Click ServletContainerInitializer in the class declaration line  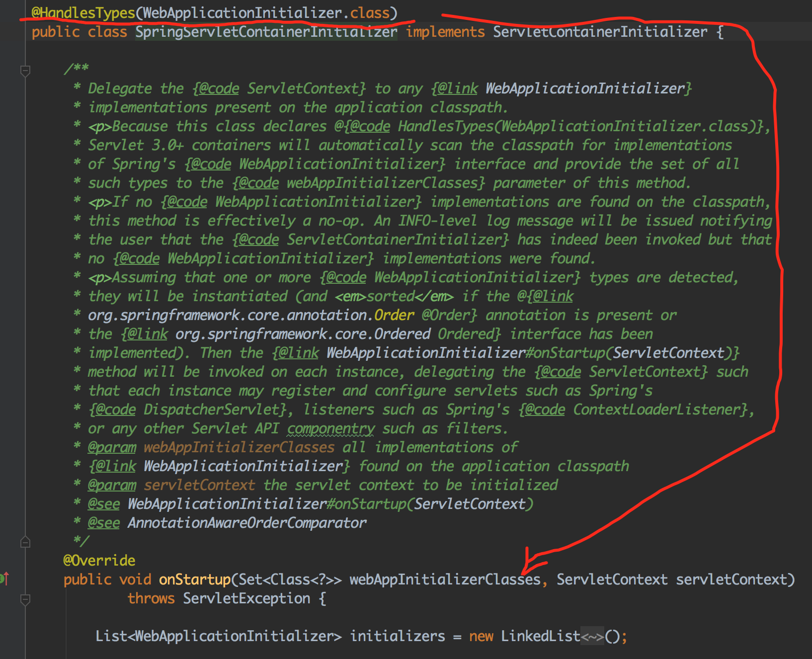(x=600, y=32)
